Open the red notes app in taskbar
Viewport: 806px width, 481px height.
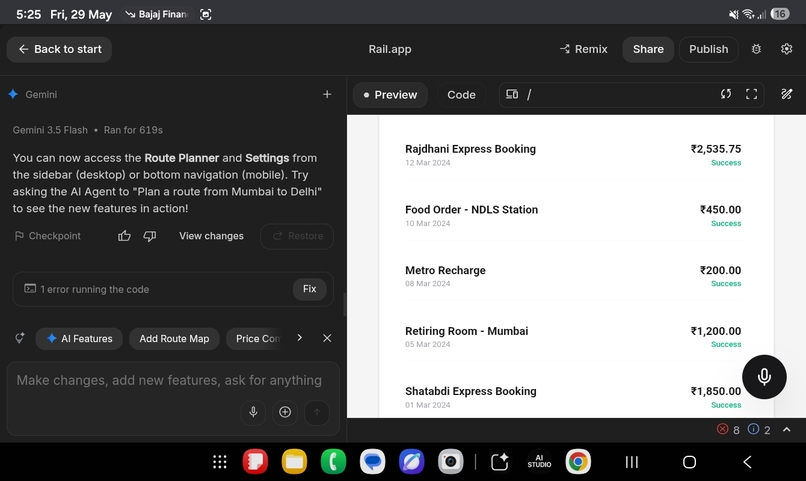click(x=255, y=461)
